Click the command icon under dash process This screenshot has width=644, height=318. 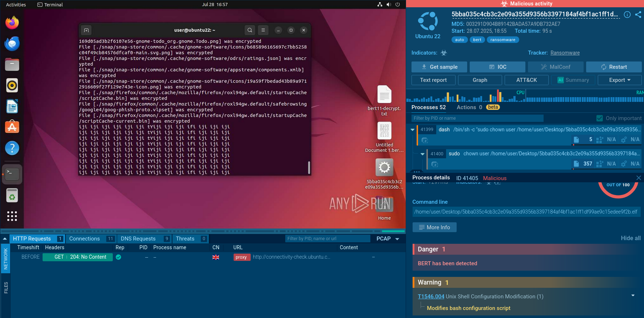pyautogui.click(x=425, y=140)
